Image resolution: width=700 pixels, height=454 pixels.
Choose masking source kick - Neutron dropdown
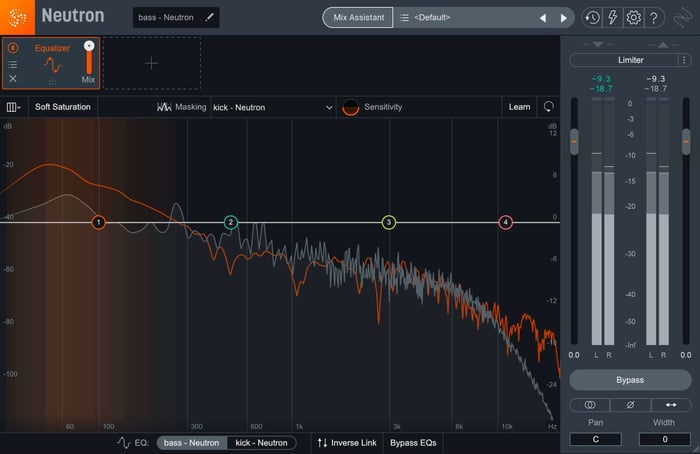273,108
